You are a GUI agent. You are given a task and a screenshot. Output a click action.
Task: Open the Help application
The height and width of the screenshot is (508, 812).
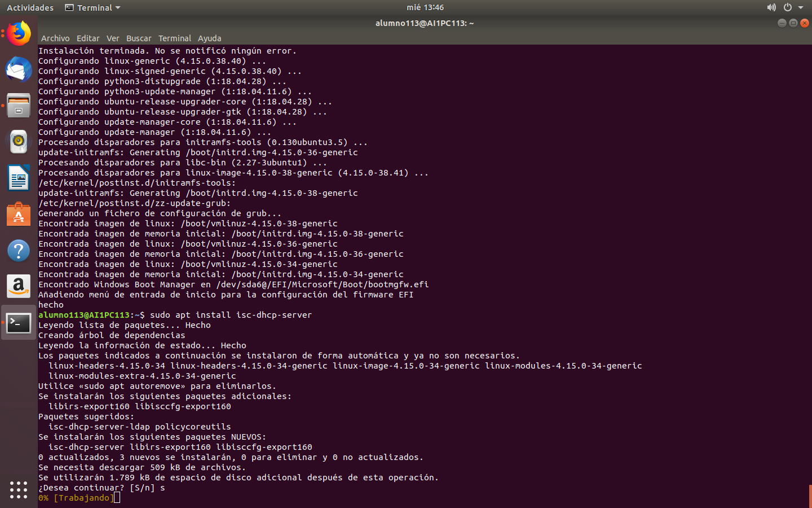[18, 250]
